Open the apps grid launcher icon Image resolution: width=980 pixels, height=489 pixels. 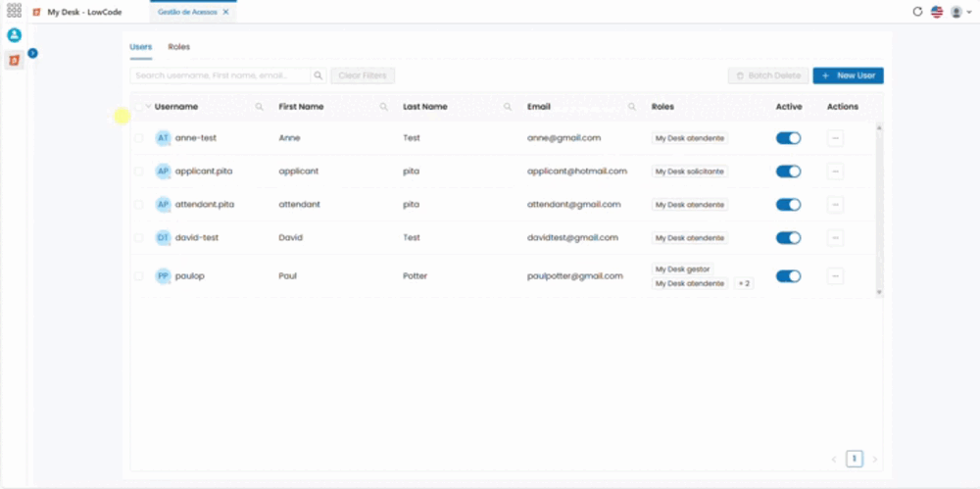coord(14,11)
